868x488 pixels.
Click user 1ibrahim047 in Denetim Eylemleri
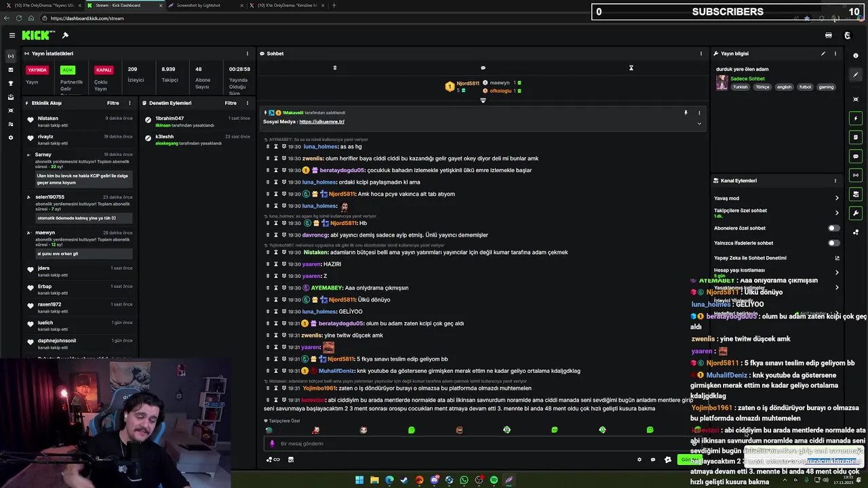170,119
